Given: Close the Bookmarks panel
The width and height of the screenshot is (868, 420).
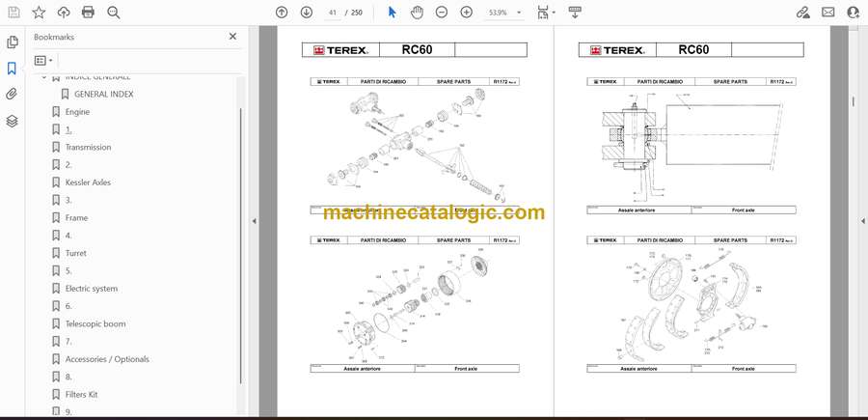Looking at the screenshot, I should [232, 37].
